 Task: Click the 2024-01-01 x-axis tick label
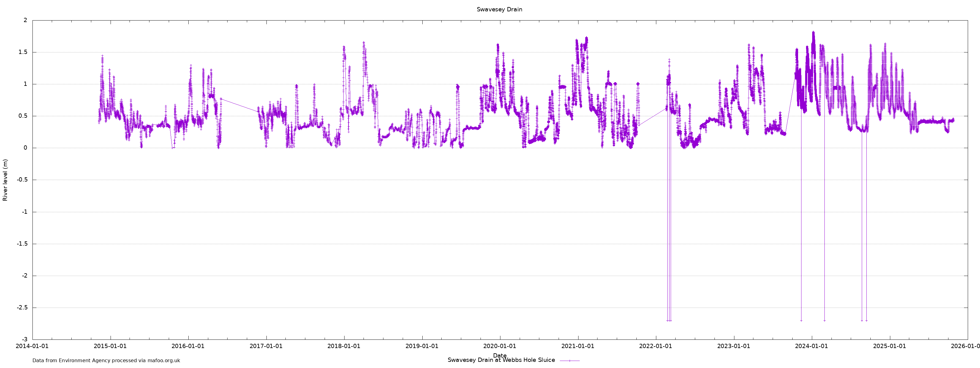coord(812,346)
